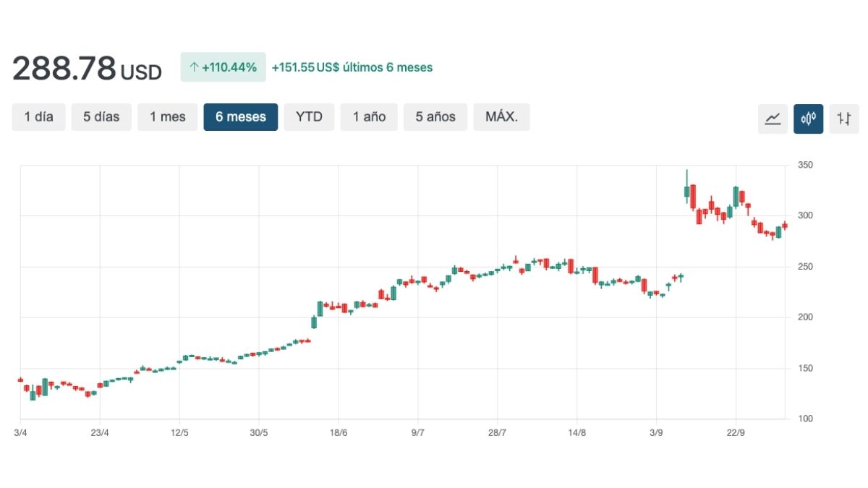Click the 350 price axis label
This screenshot has height=488, width=868.
805,166
